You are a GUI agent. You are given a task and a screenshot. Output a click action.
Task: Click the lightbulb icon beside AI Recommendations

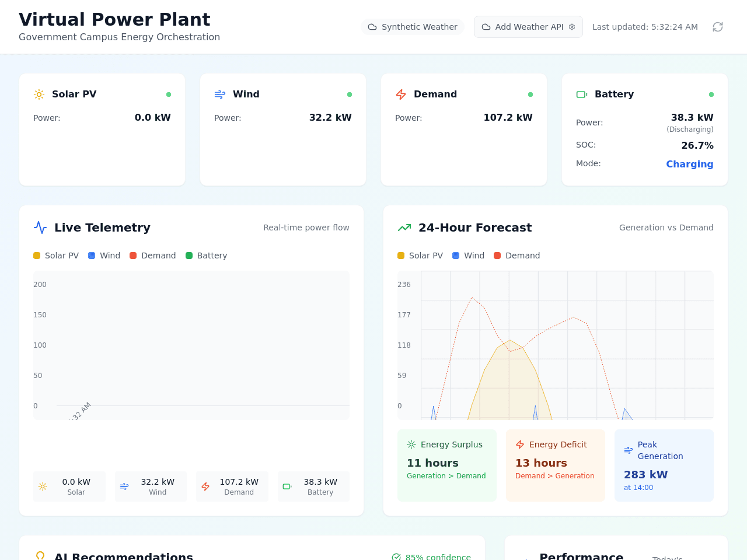click(x=40, y=556)
